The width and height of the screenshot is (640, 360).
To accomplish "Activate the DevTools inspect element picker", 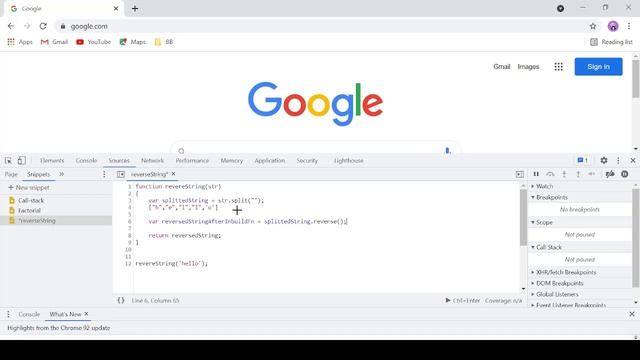I will [x=8, y=160].
